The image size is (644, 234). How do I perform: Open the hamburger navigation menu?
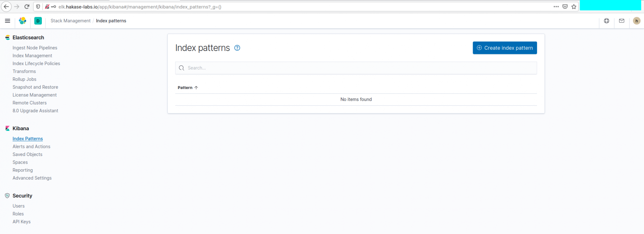click(x=7, y=21)
